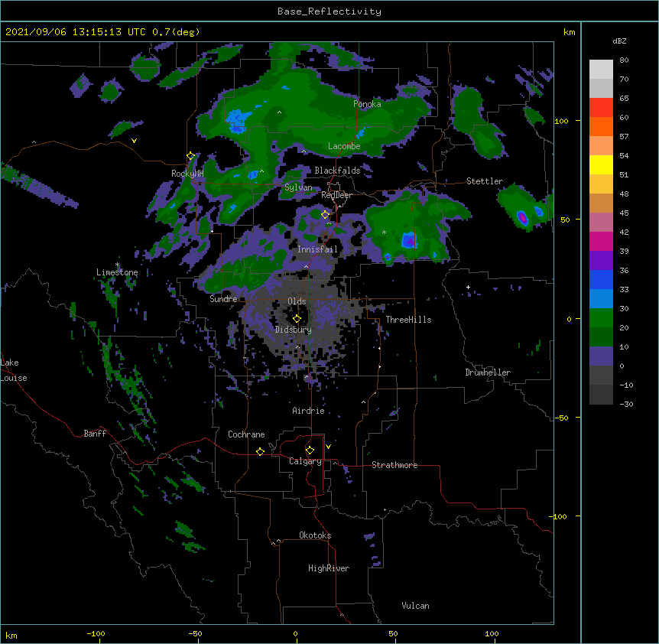Viewport: 659px width, 644px height.
Task: Click the Okotoks label
Action: click(315, 535)
